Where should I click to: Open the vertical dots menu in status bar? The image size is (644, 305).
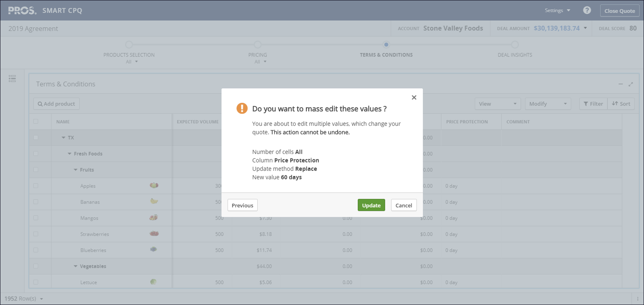638,299
